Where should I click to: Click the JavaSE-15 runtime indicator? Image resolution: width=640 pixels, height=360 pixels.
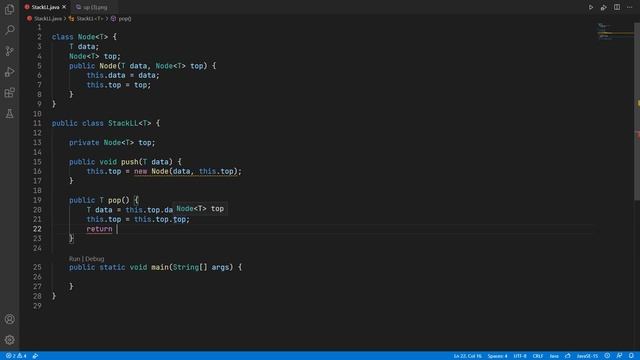(x=587, y=356)
